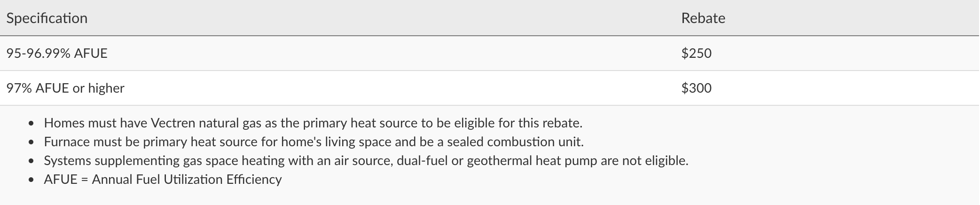Click the word "geothermal" in the third note
This screenshot has height=205, width=980.
[499, 161]
